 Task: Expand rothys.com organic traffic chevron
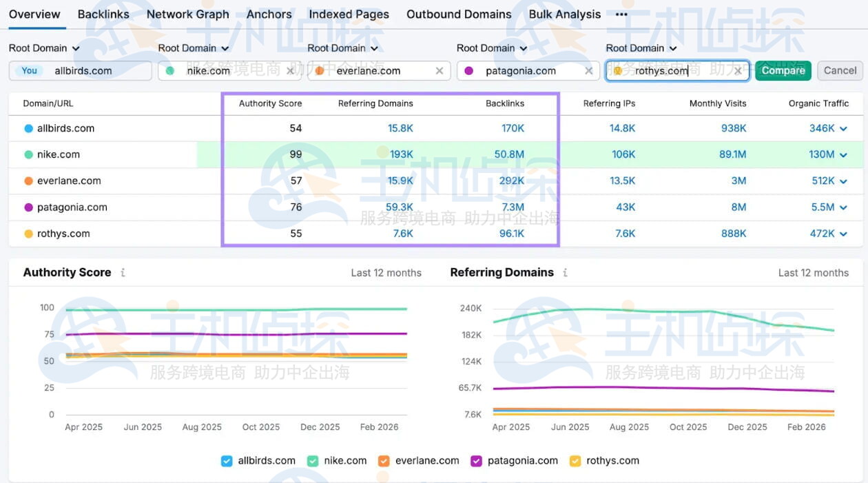click(843, 234)
